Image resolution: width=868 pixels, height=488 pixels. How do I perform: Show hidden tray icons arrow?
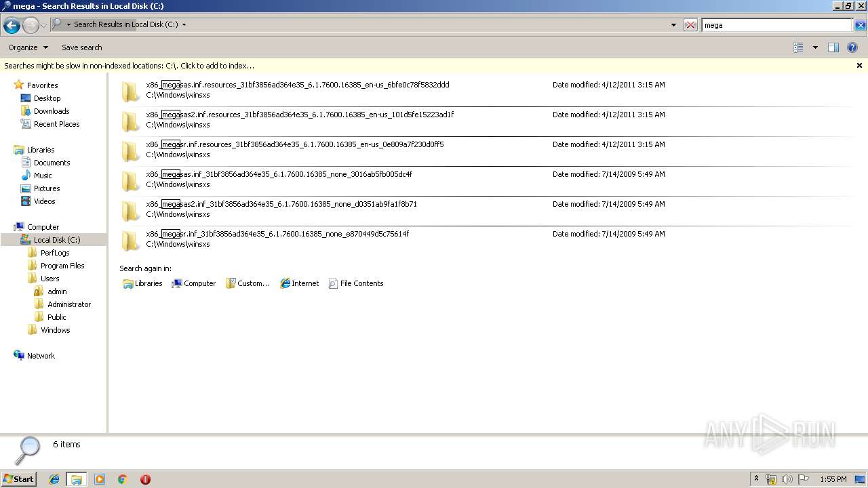pos(756,479)
